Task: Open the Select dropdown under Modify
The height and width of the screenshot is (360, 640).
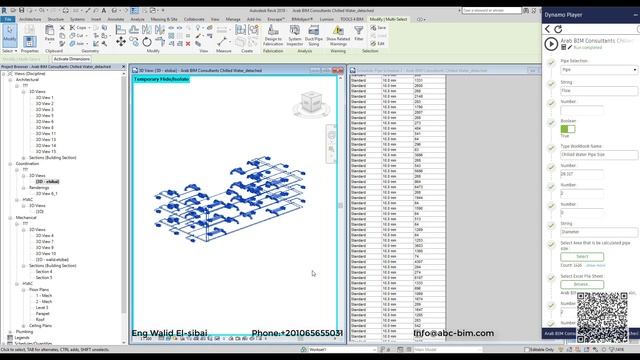Action: click(x=10, y=51)
